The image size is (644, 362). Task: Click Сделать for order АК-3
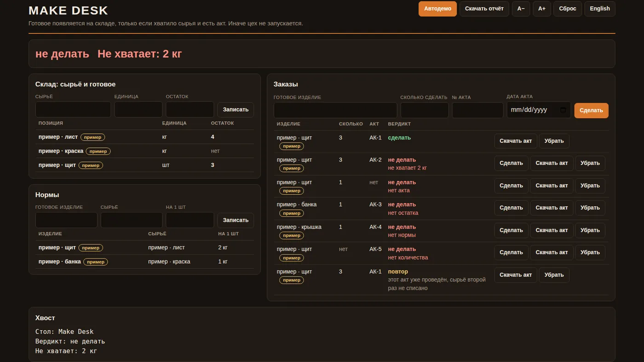[x=511, y=208]
